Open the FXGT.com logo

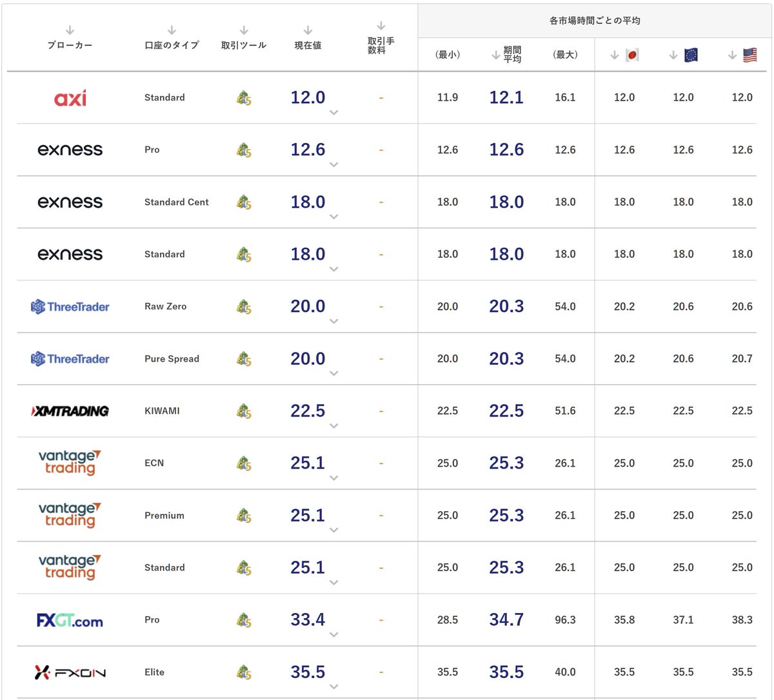tap(70, 620)
